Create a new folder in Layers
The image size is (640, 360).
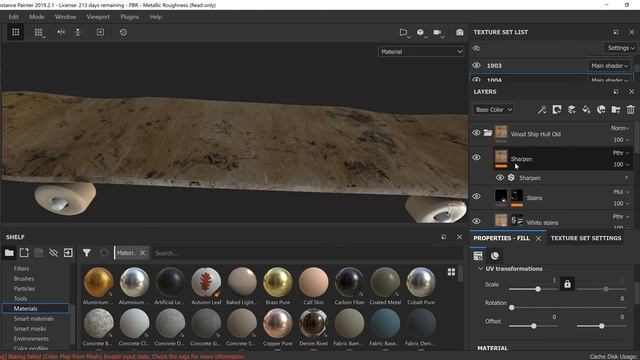pos(616,109)
